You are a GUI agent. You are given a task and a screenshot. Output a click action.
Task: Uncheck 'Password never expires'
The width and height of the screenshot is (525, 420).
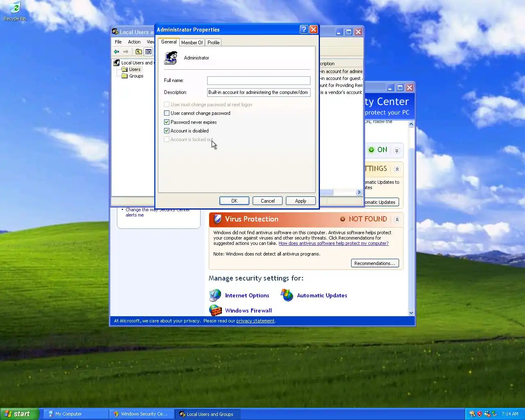(167, 122)
